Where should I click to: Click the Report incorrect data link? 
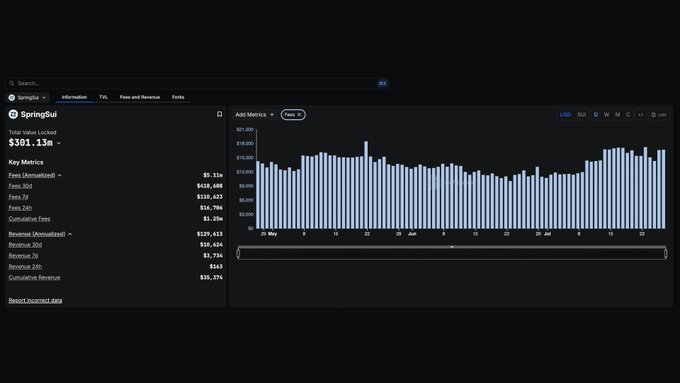pyautogui.click(x=35, y=300)
